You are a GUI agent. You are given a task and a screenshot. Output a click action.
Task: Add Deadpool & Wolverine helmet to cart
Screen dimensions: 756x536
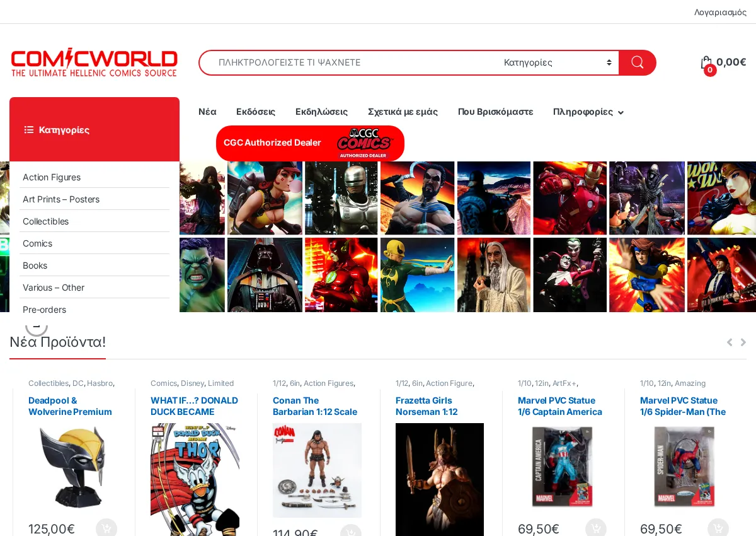coord(106,528)
